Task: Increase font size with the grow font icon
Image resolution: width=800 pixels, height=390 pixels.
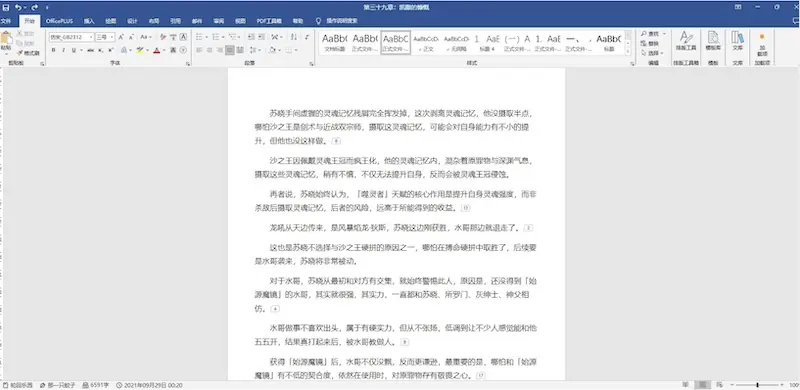Action: tap(121, 37)
